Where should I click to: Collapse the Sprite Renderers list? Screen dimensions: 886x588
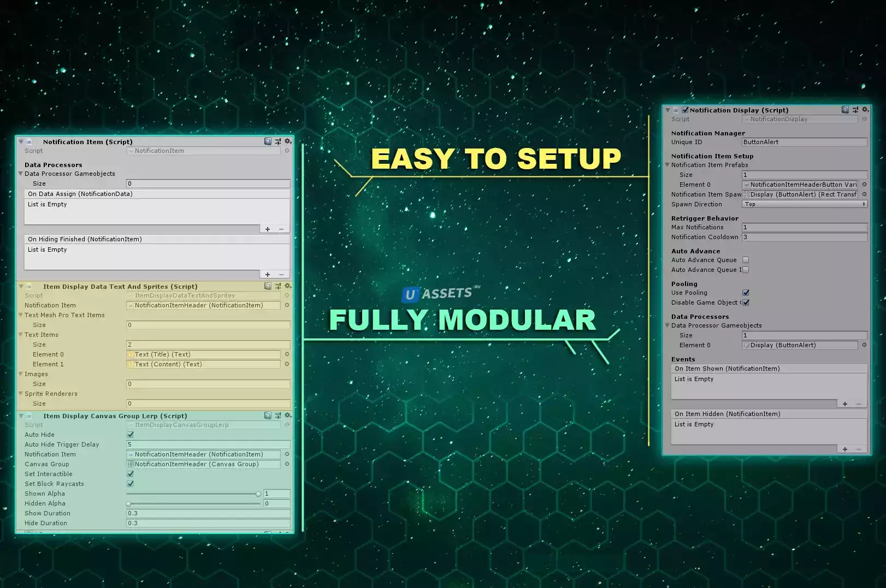[x=21, y=394]
